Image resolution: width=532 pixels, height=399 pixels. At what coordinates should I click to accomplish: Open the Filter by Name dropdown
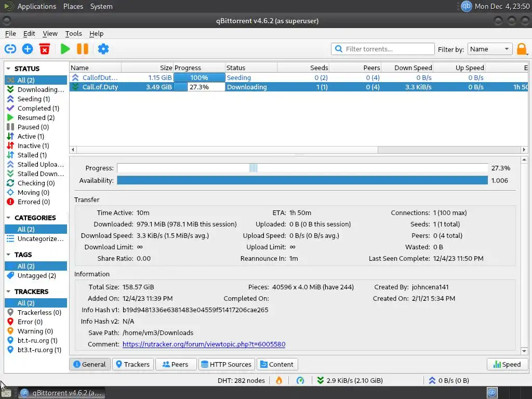(489, 49)
